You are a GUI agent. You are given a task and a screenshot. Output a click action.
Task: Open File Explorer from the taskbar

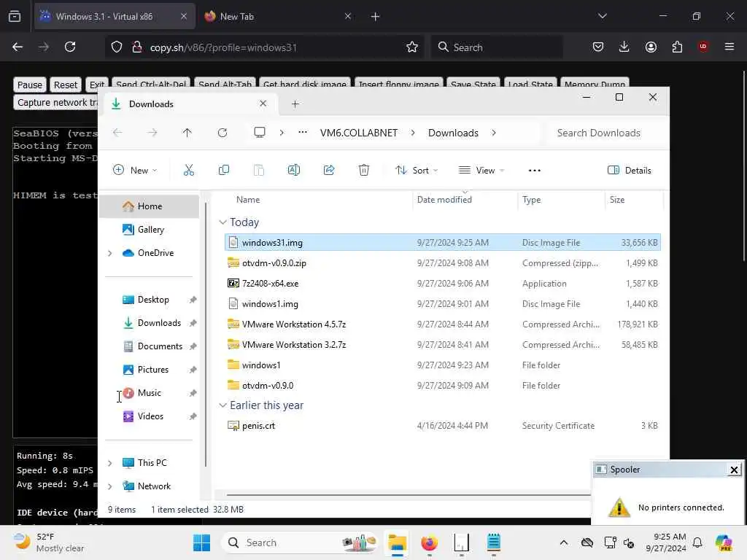point(397,542)
